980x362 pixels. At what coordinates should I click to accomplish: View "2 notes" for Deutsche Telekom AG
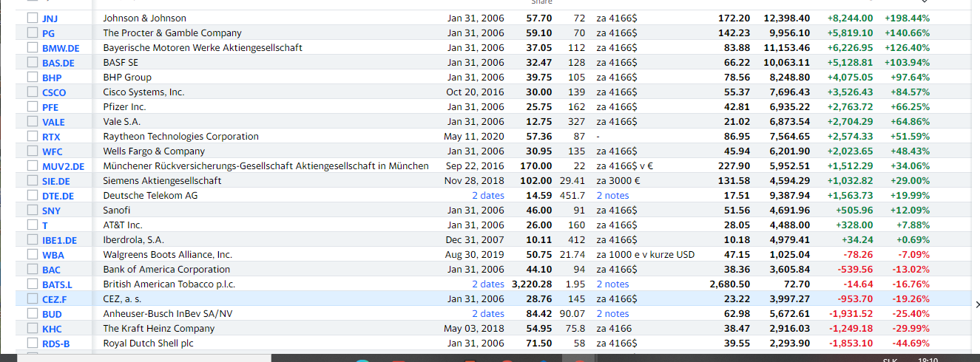coord(612,195)
